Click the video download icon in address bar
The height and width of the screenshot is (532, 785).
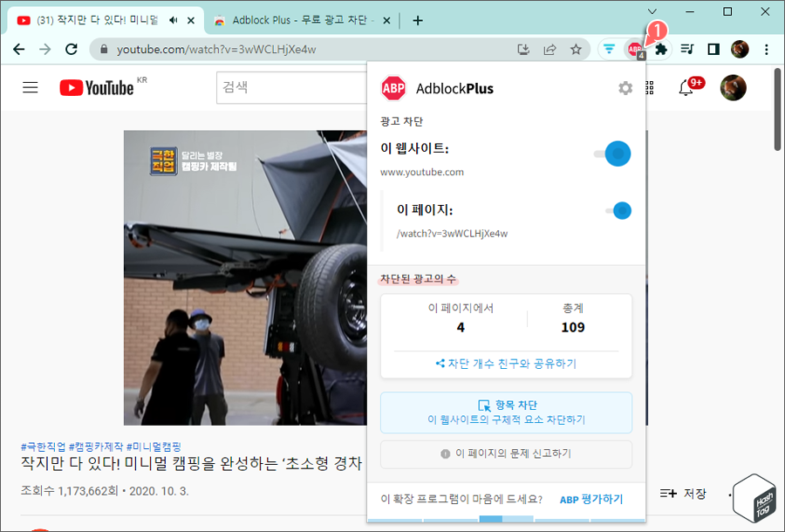[x=522, y=49]
